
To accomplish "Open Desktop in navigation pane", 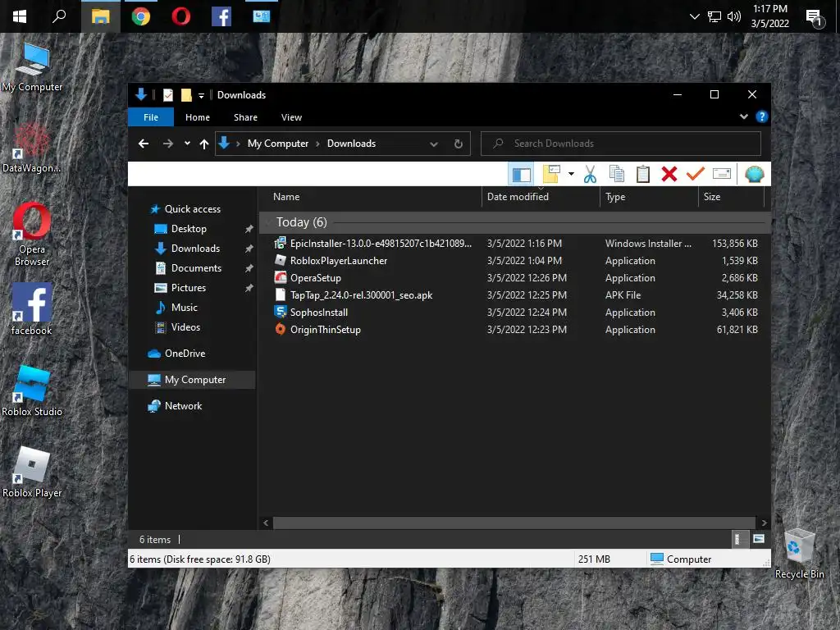I will click(189, 229).
